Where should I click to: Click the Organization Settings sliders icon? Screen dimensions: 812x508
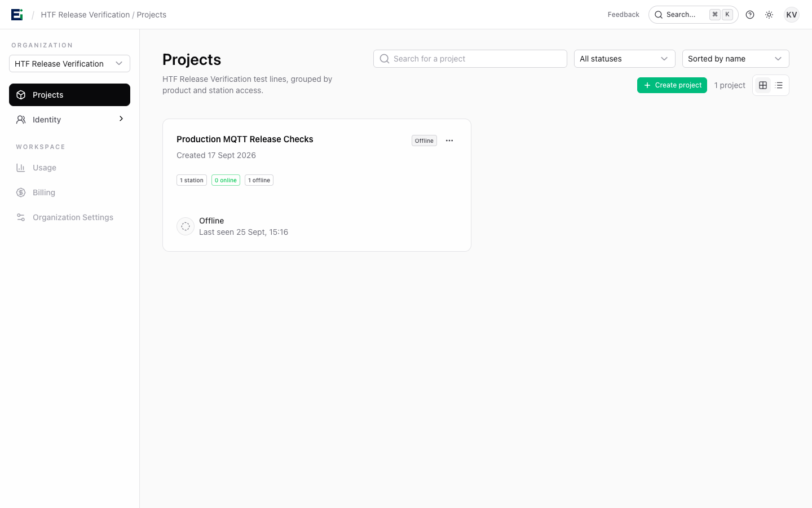click(21, 217)
